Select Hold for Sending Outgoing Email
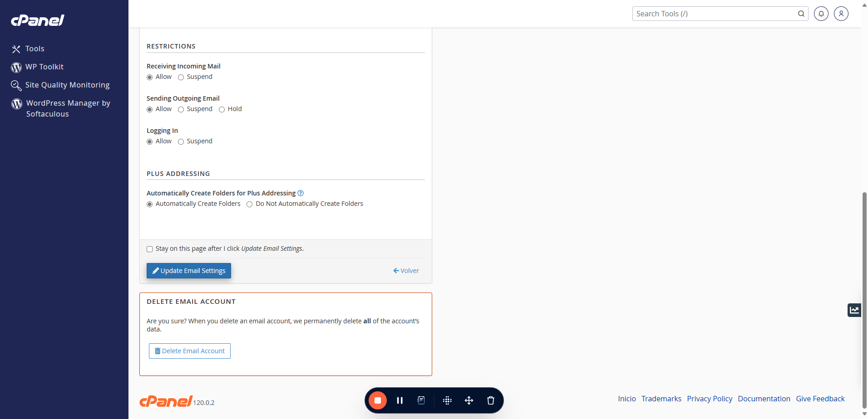 pos(222,109)
